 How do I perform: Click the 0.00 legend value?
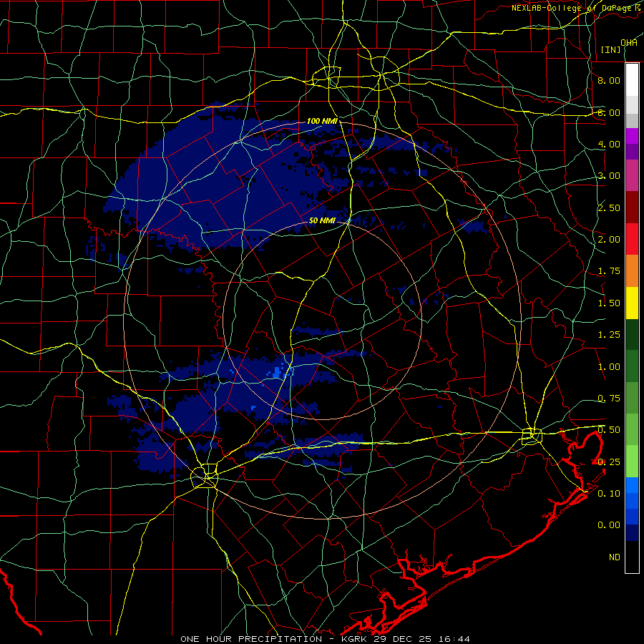[x=609, y=525]
